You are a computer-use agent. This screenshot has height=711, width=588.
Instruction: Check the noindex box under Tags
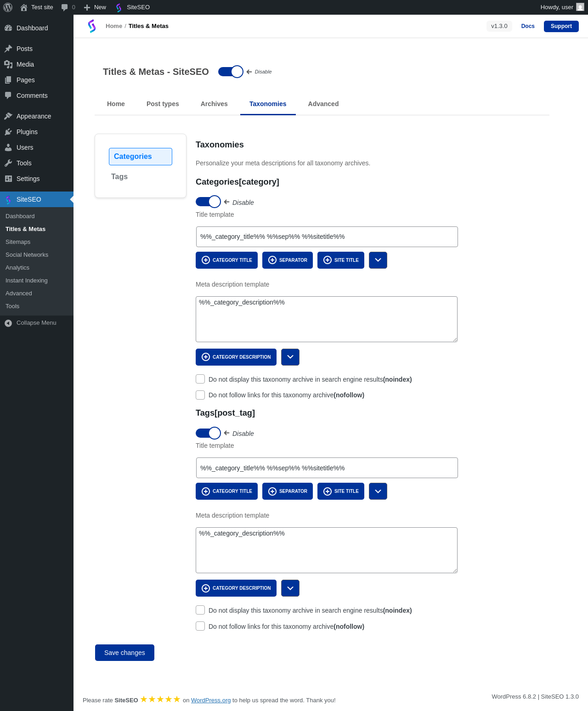coord(200,610)
